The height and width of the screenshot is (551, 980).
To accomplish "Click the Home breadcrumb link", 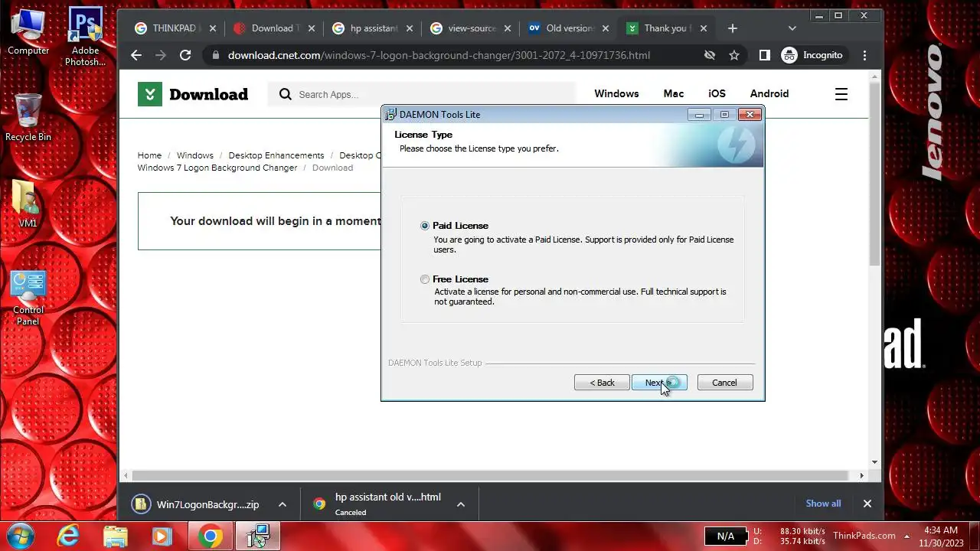I will point(149,155).
